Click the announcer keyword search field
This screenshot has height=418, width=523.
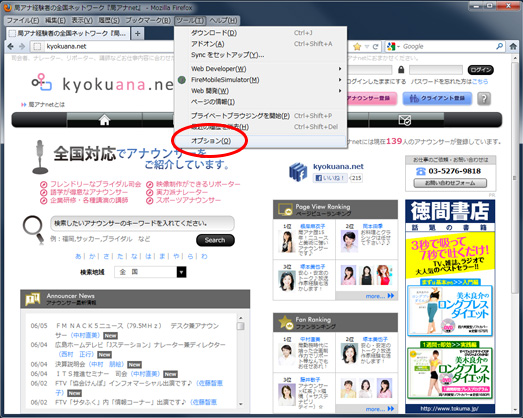tap(142, 224)
